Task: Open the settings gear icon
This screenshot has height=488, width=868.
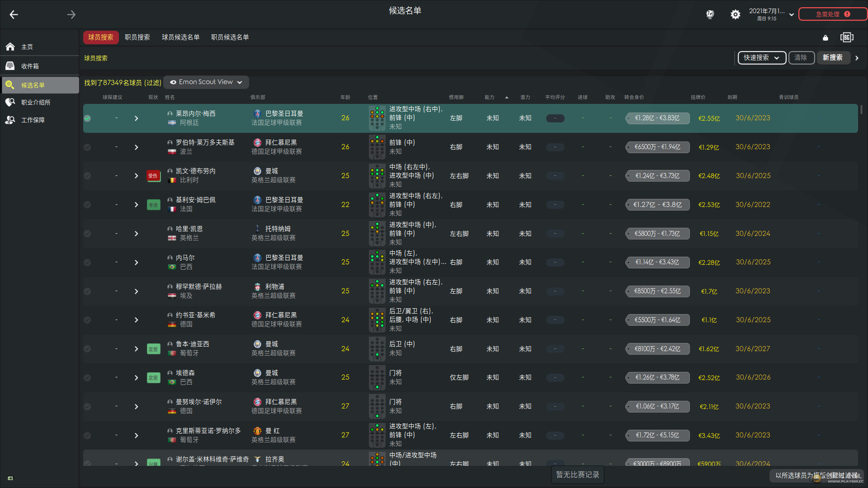Action: (735, 14)
